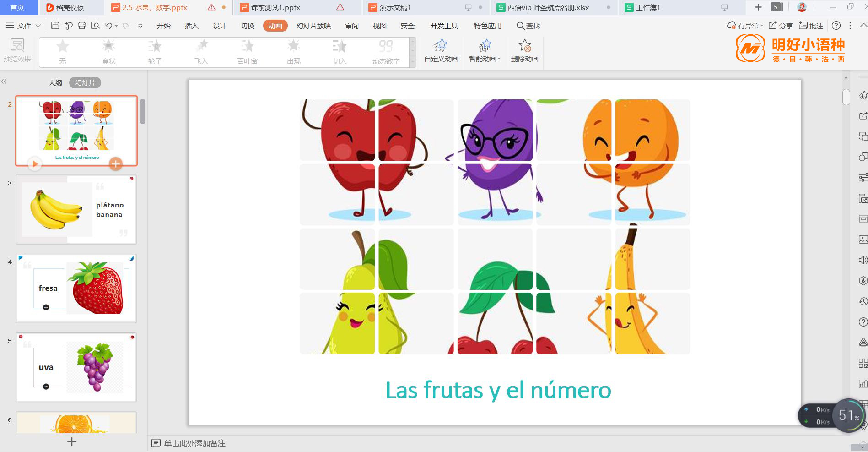Click the bar chart icon in the right sidebar

(x=863, y=384)
